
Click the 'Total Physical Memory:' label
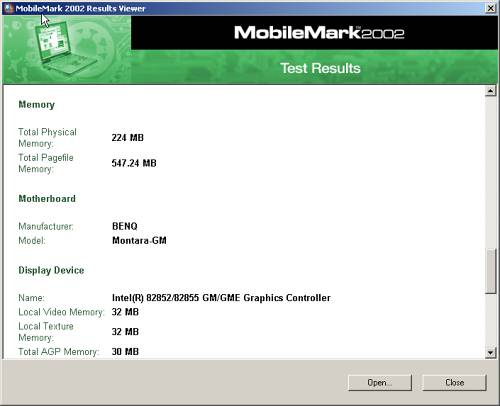pos(47,138)
